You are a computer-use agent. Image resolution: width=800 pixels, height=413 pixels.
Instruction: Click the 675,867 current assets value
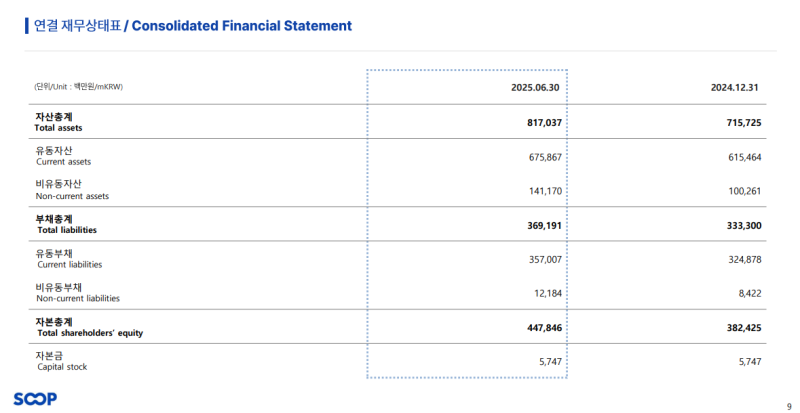545,157
